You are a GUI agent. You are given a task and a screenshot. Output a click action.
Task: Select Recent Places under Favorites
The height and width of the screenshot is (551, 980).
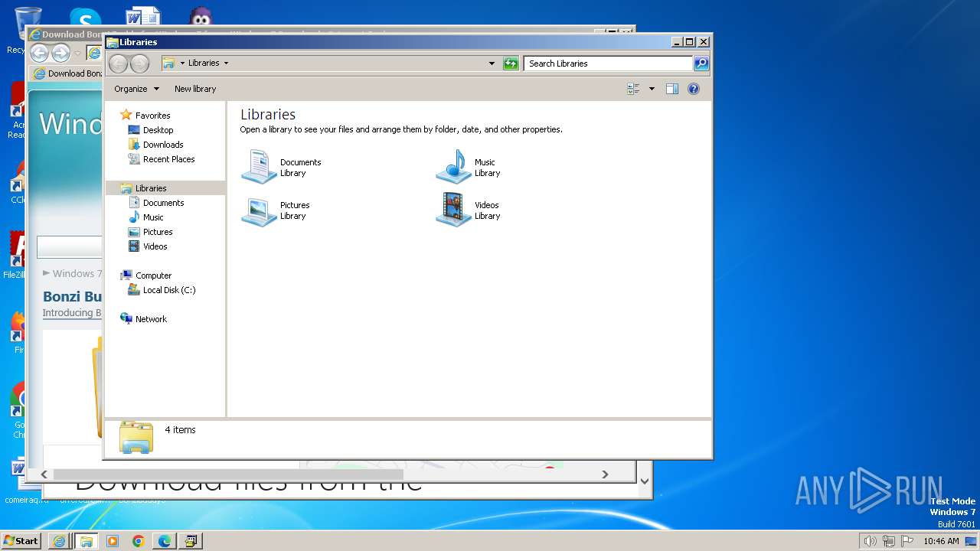tap(162, 159)
